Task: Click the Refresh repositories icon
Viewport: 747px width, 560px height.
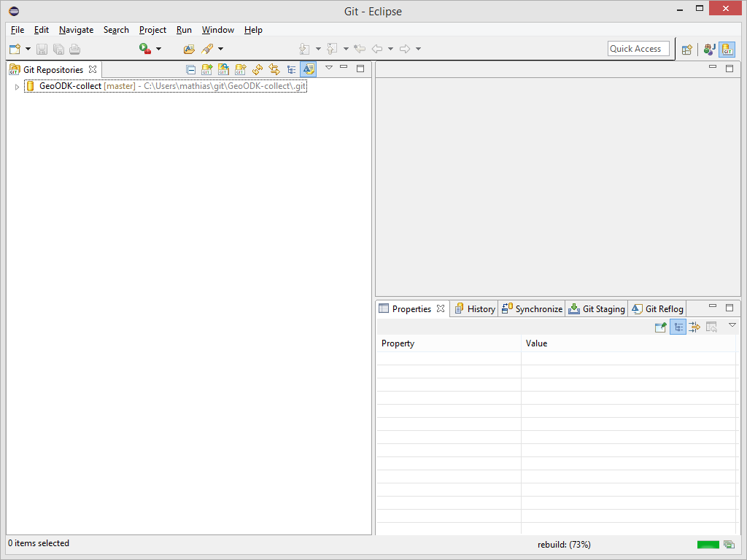Action: 258,69
